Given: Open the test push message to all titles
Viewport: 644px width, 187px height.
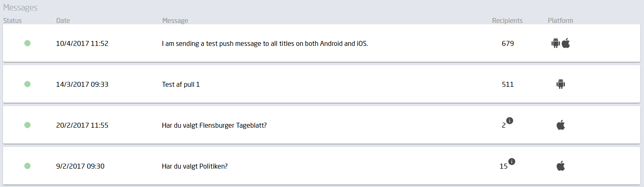Looking at the screenshot, I should [x=265, y=43].
